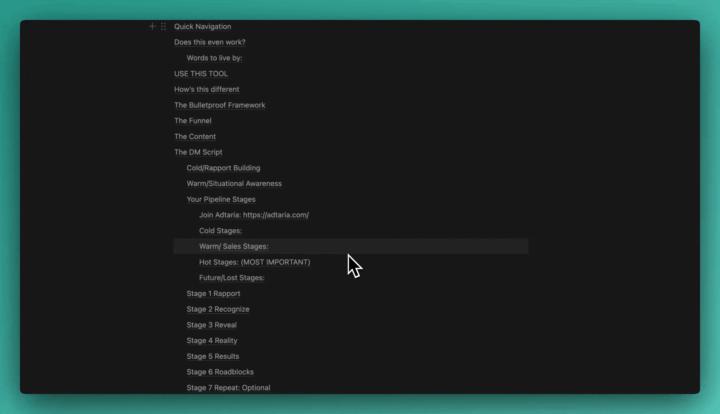
Task: Open the Quick Navigation heading
Action: coord(202,27)
